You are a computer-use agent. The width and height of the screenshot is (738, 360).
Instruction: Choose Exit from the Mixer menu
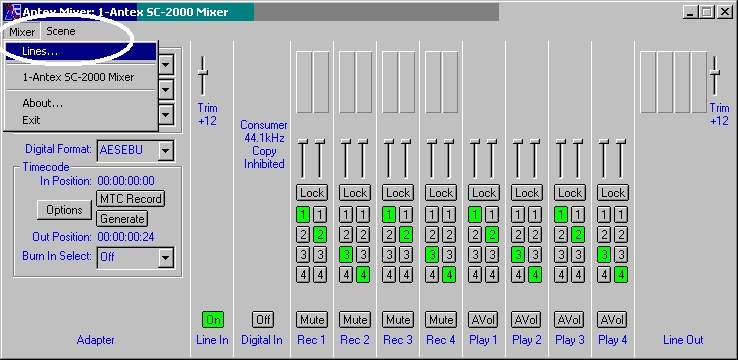[x=80, y=120]
